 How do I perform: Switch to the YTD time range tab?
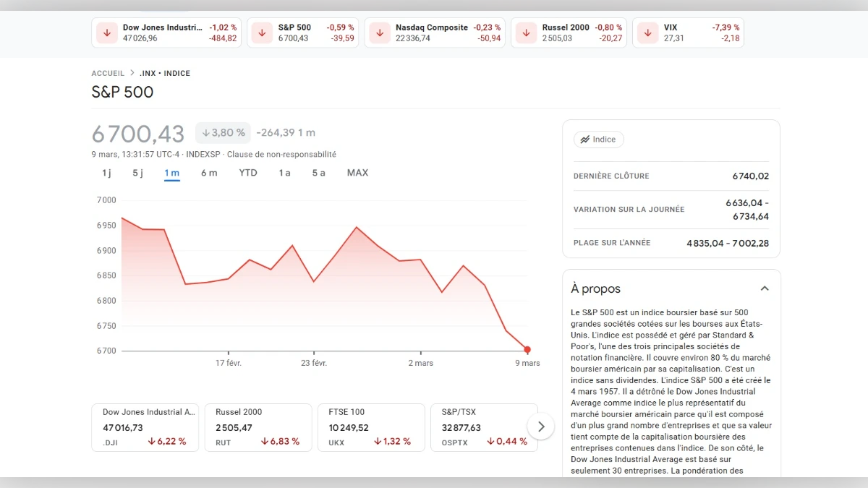(248, 173)
